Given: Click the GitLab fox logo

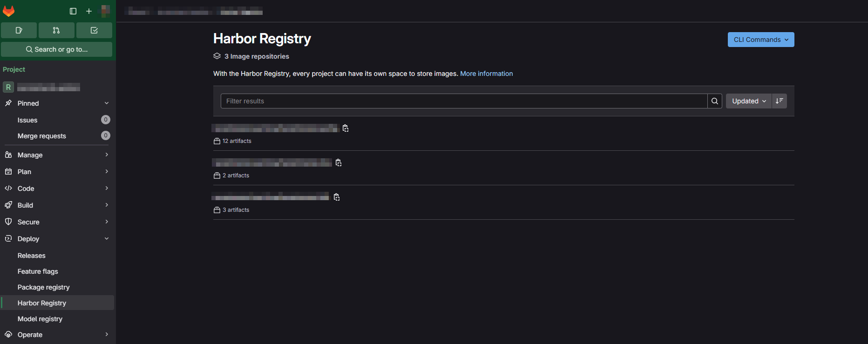Looking at the screenshot, I should coord(9,11).
